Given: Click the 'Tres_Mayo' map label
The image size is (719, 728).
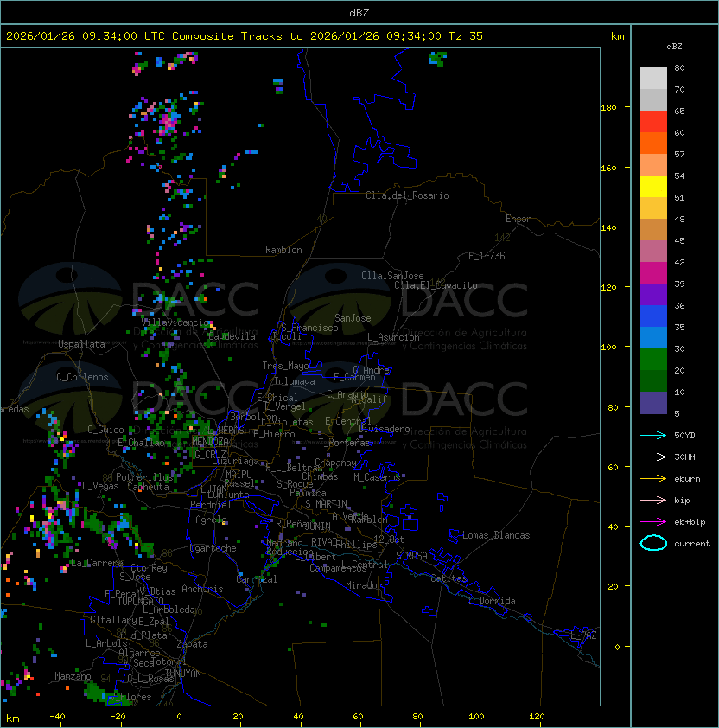Looking at the screenshot, I should coord(285,366).
